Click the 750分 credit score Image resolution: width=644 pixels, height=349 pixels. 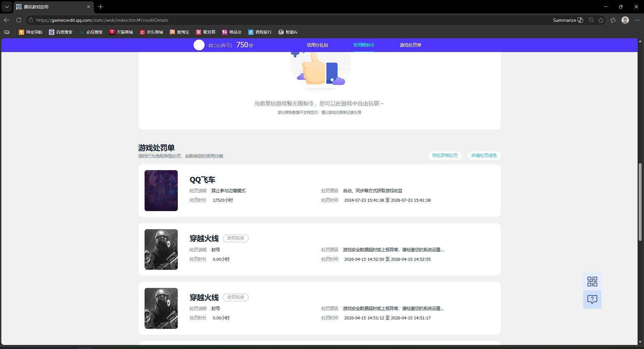click(x=245, y=45)
